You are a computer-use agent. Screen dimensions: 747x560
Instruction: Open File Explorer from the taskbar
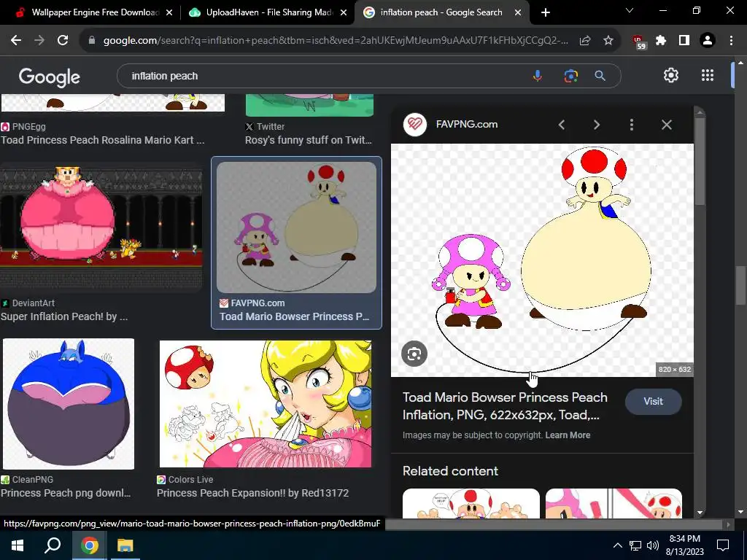(125, 545)
